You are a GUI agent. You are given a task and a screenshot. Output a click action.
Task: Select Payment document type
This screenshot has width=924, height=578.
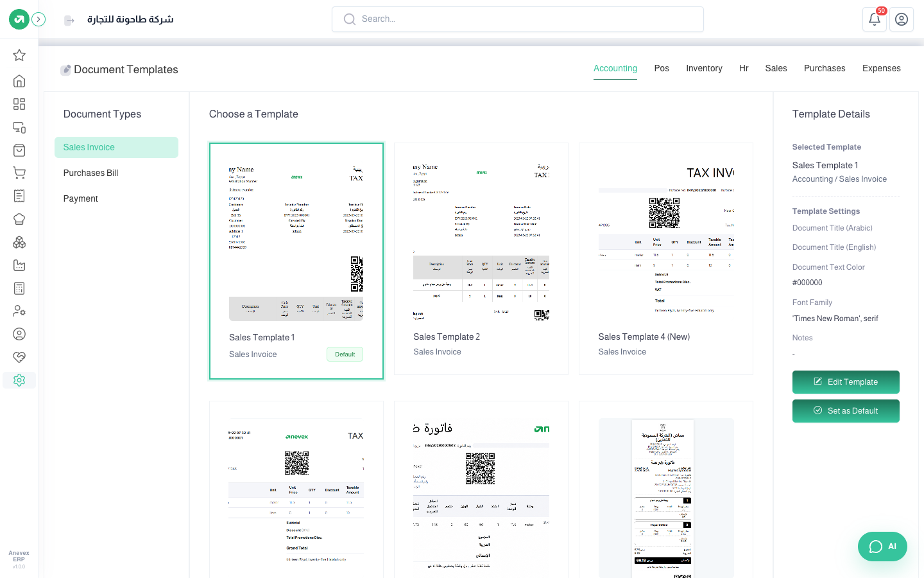coord(116,198)
